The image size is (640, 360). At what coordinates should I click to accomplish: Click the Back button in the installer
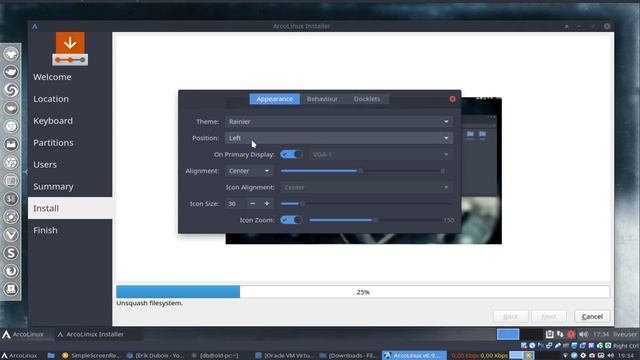click(511, 316)
